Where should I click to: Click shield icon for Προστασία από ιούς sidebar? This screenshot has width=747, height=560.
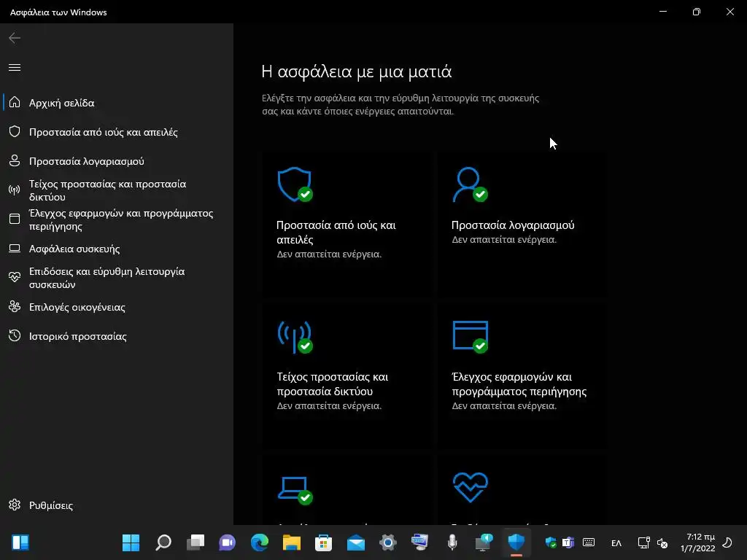pyautogui.click(x=15, y=131)
